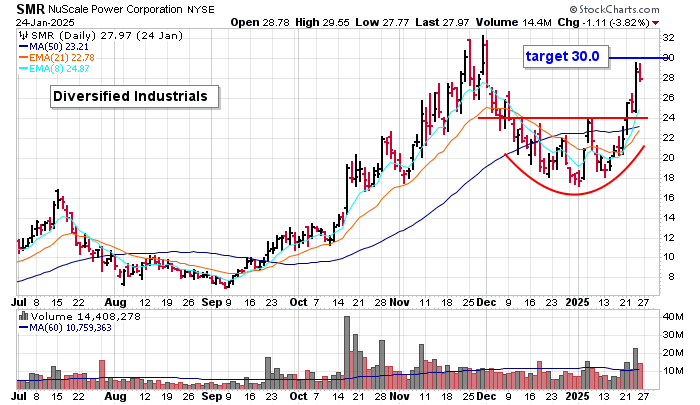
Task: Click the 40M volume axis label
Action: pos(673,317)
